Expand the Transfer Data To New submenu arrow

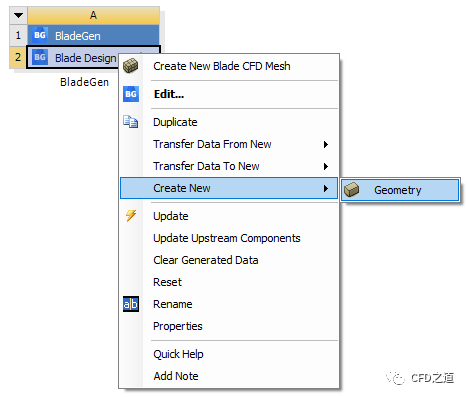click(x=326, y=166)
